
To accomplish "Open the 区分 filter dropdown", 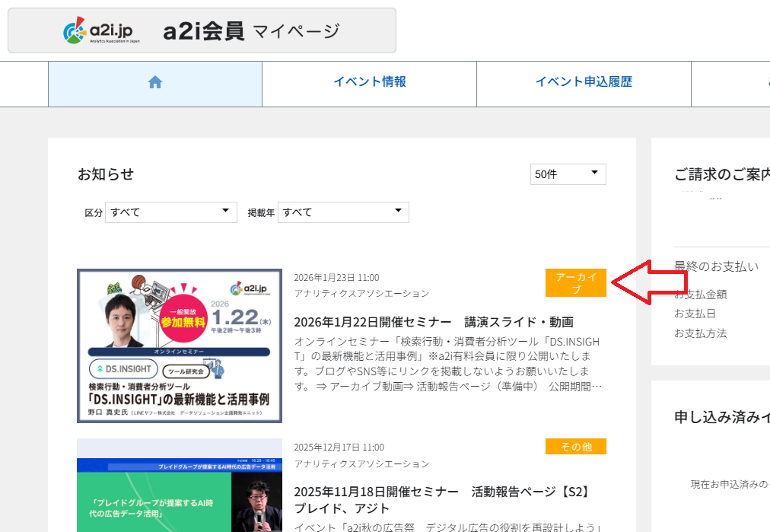I will click(x=170, y=212).
